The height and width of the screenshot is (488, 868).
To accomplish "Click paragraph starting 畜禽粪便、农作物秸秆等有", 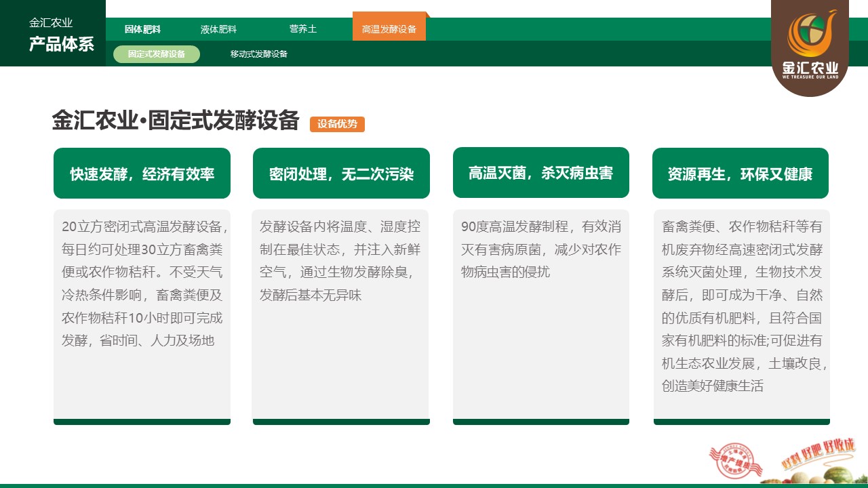I will (x=744, y=306).
